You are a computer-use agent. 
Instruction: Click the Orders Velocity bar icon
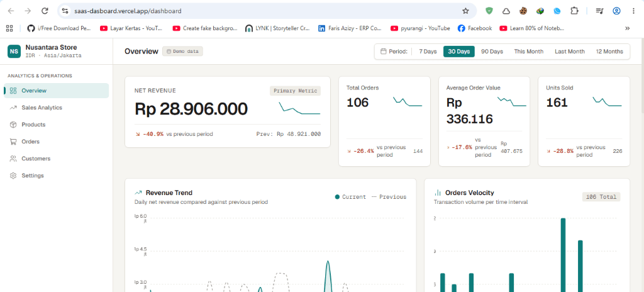coord(438,193)
